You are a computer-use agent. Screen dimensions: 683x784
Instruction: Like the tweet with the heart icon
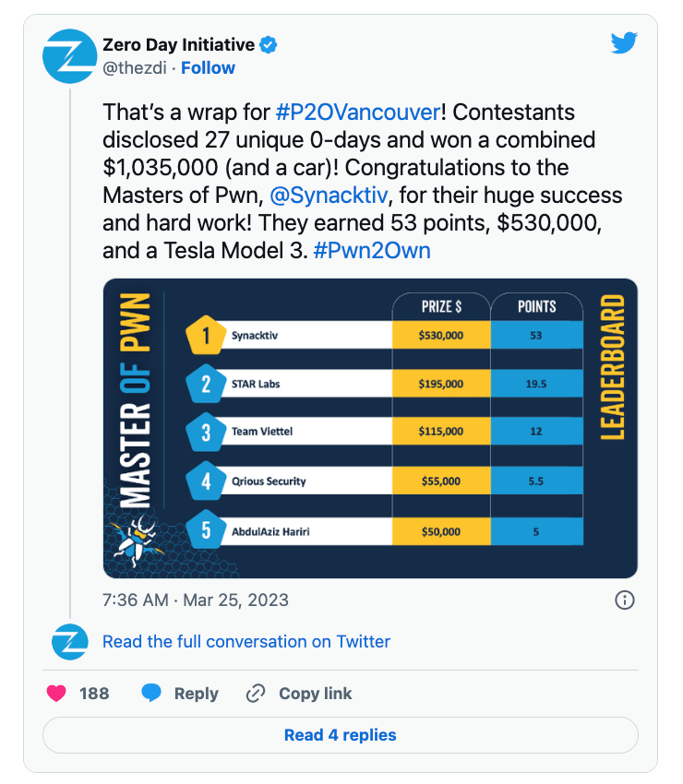(54, 694)
